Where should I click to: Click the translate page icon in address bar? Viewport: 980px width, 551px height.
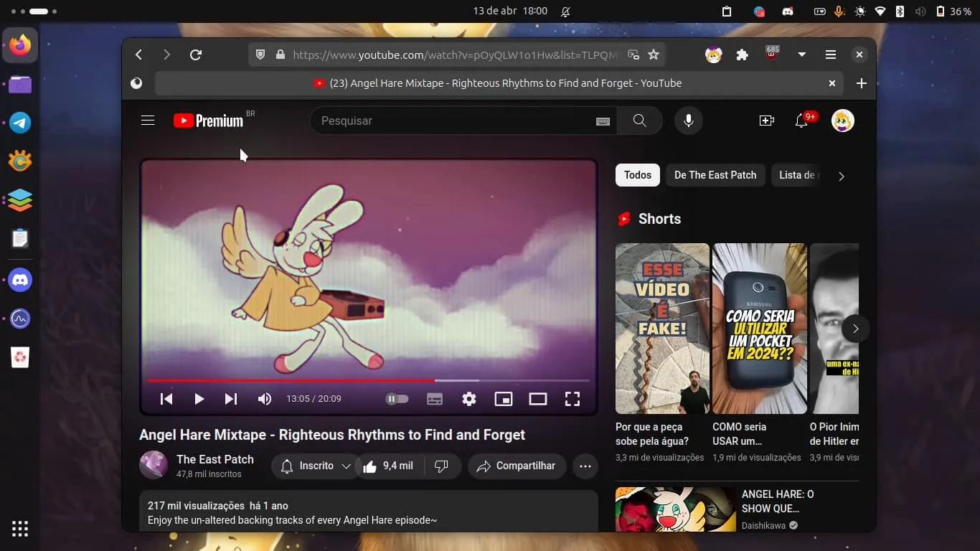coord(633,55)
